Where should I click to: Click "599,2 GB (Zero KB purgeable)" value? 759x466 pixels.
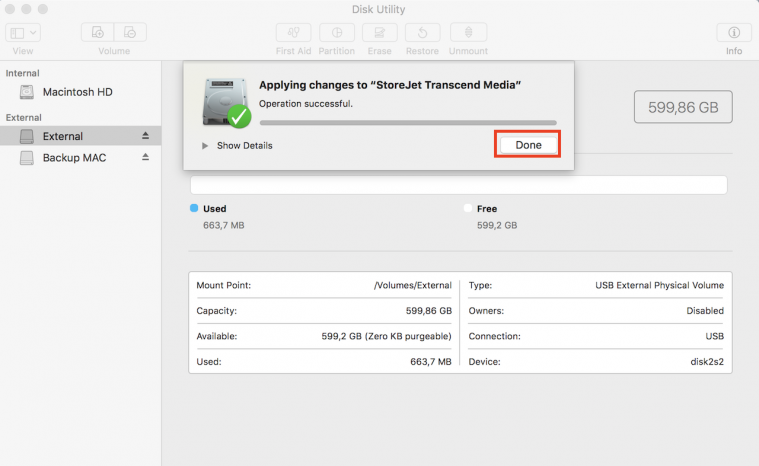pos(386,336)
